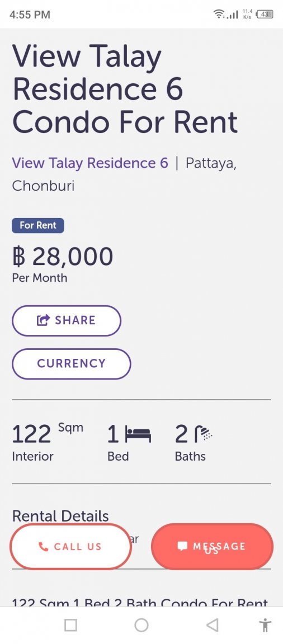The height and width of the screenshot is (644, 283).
Task: Tap the bed icon next to 1
Action: point(138,434)
